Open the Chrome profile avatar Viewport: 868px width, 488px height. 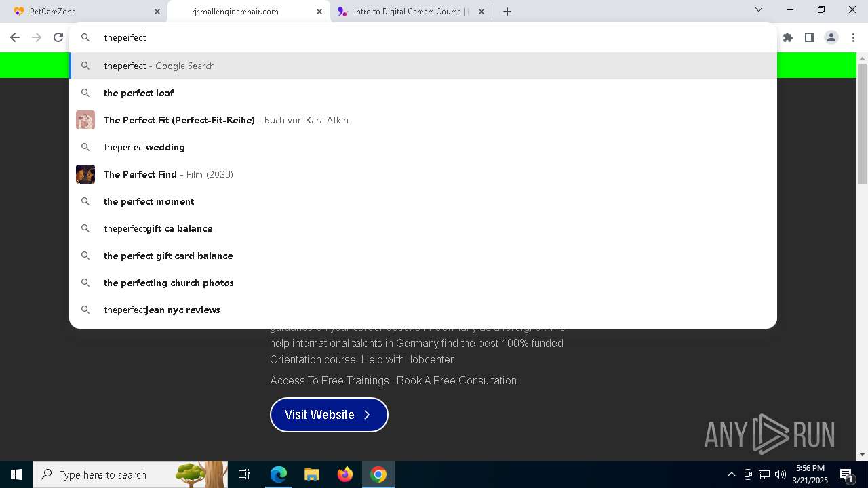coord(831,37)
